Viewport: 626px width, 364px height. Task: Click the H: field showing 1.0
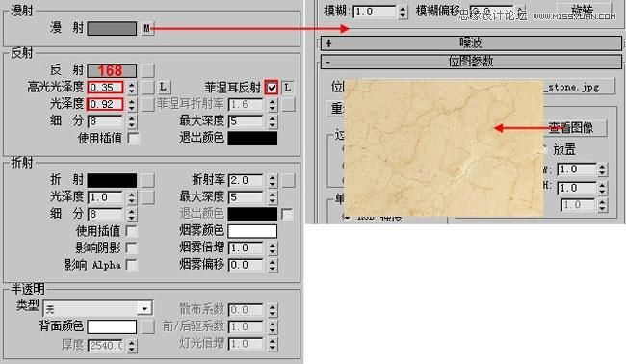point(577,188)
